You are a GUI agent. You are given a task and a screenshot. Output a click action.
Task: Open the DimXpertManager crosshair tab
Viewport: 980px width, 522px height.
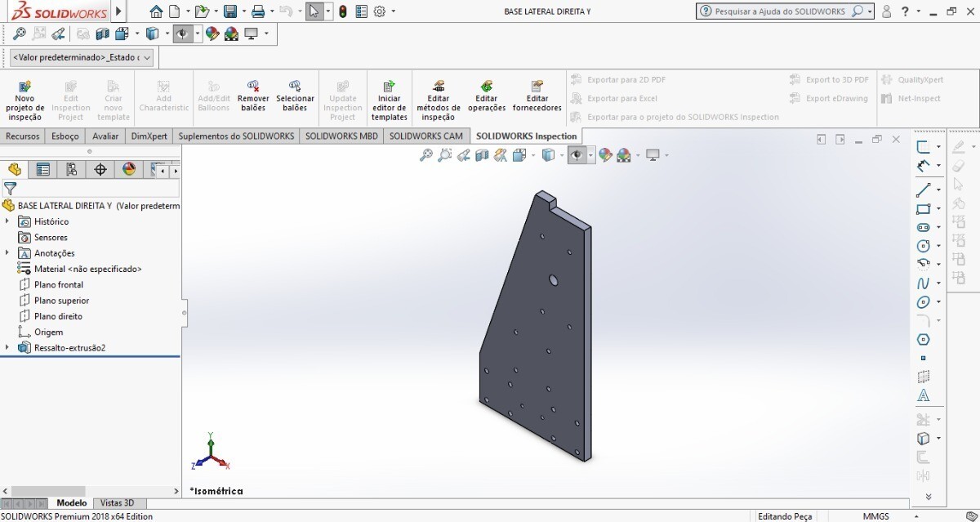(x=100, y=170)
